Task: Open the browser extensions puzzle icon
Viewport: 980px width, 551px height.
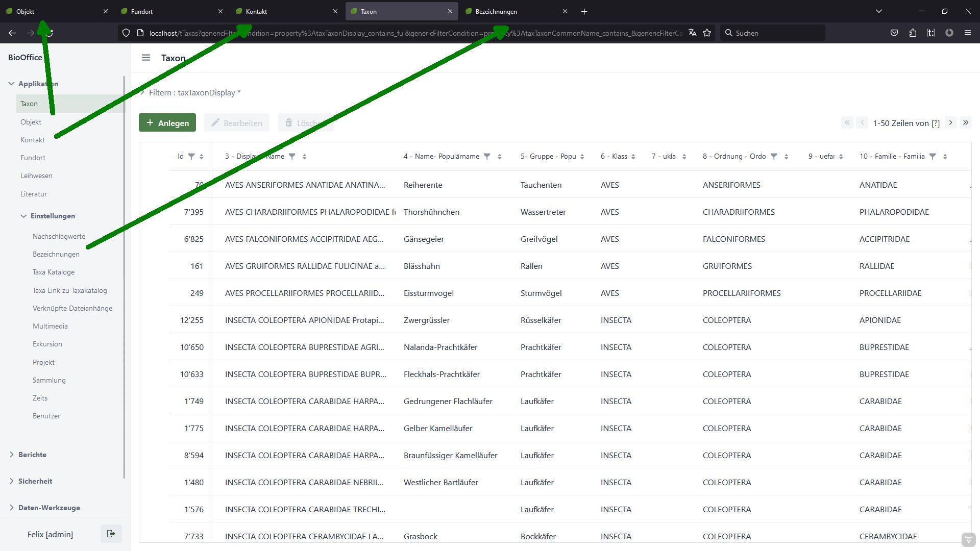Action: click(913, 33)
